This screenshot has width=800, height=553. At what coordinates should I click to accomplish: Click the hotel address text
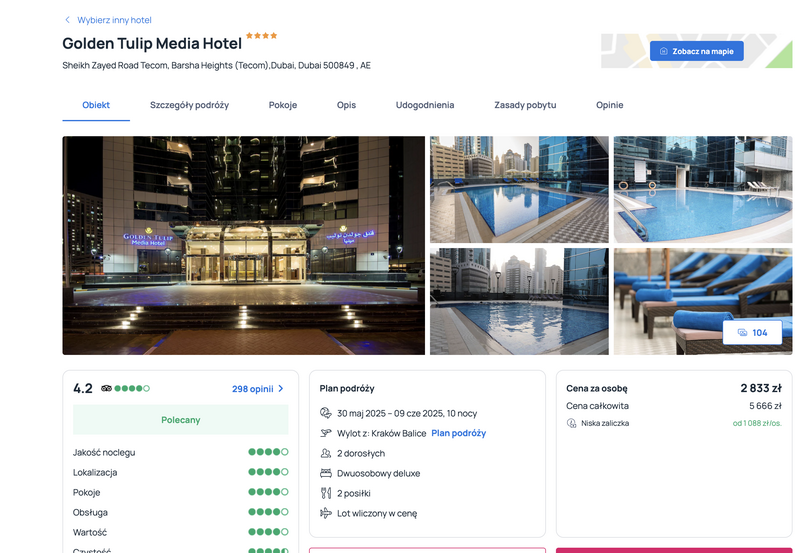point(216,65)
